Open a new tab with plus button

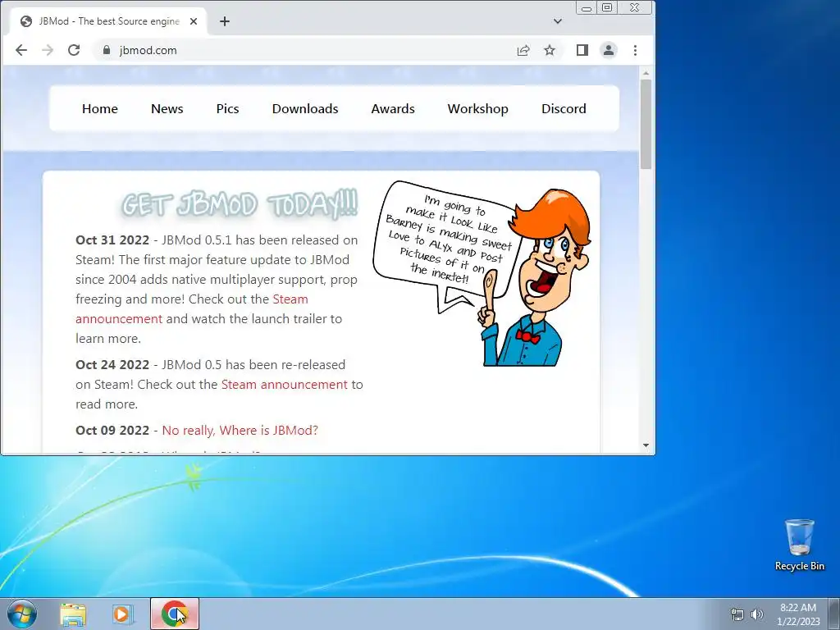(225, 21)
